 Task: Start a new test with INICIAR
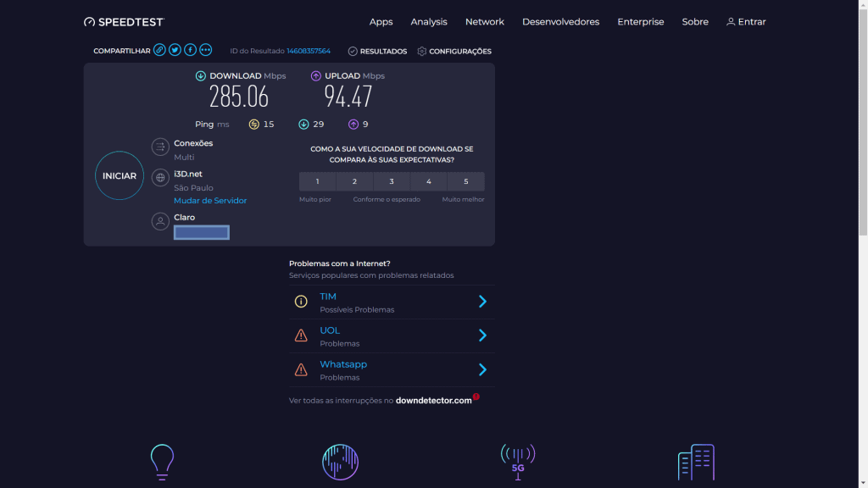[119, 175]
